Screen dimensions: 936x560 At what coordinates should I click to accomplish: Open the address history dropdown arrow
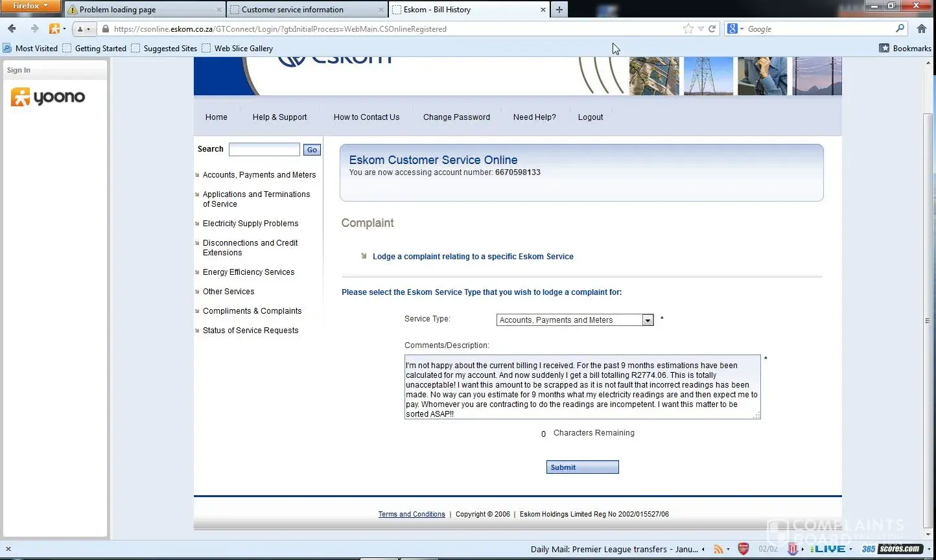pyautogui.click(x=701, y=29)
